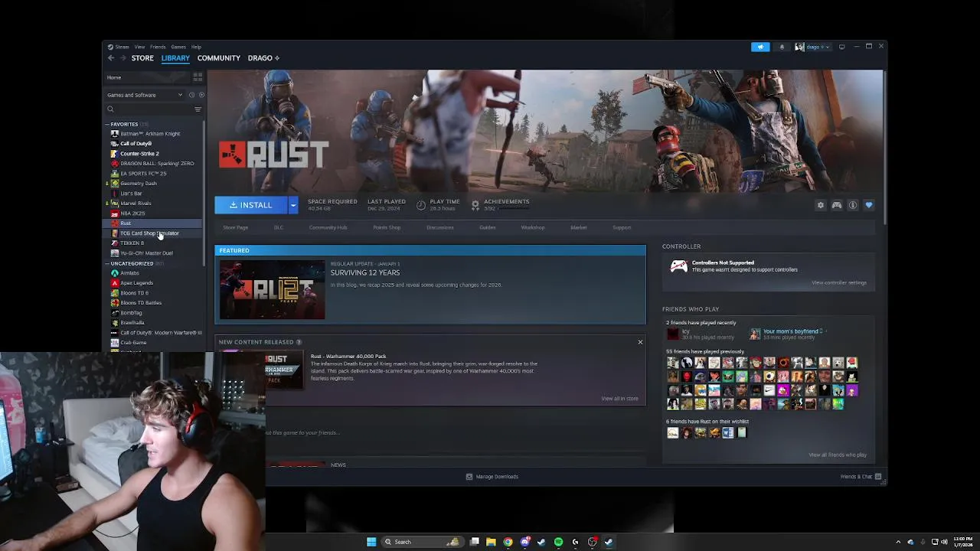Open the notifications bell
This screenshot has height=551, width=980.
click(782, 47)
